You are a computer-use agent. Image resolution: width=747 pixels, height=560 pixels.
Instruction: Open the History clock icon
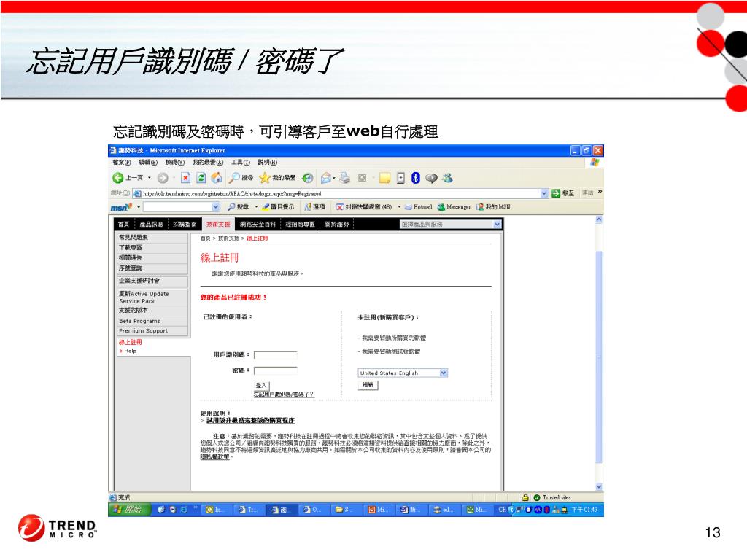click(x=308, y=178)
